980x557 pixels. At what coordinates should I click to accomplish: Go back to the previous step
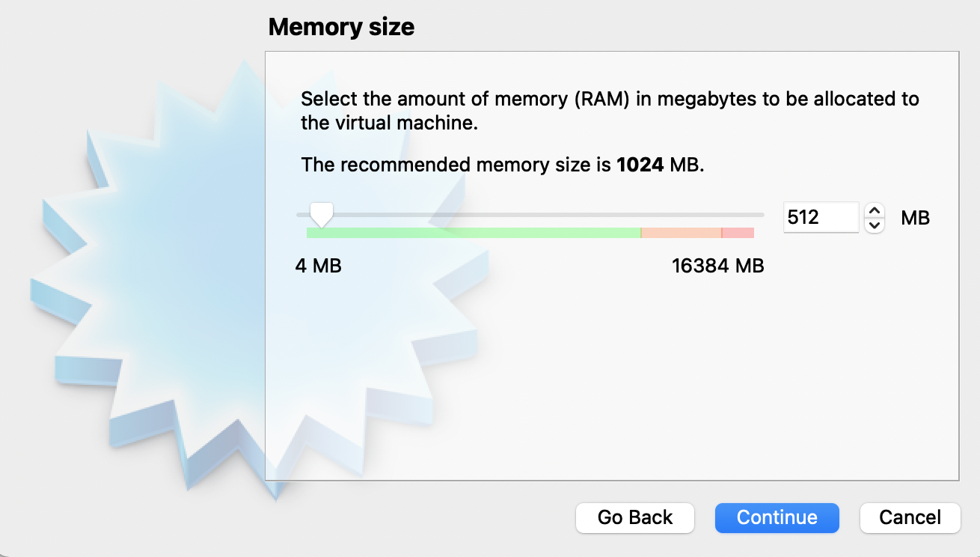635,517
